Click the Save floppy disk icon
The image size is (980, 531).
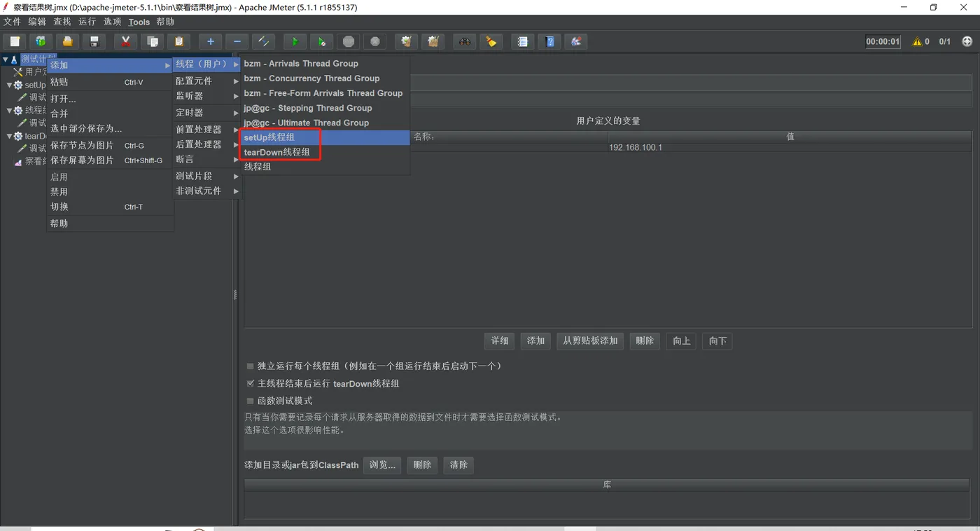[94, 41]
